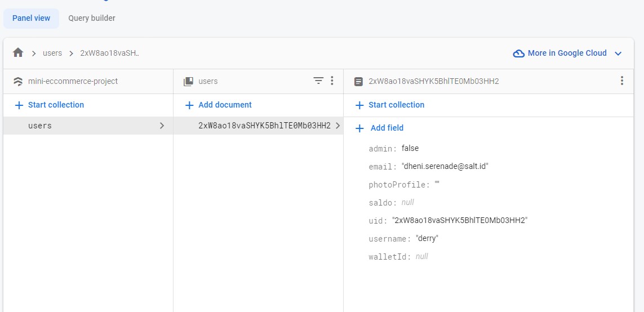This screenshot has width=644, height=312.
Task: Click the document icon beside document ID header
Action: pyautogui.click(x=358, y=81)
